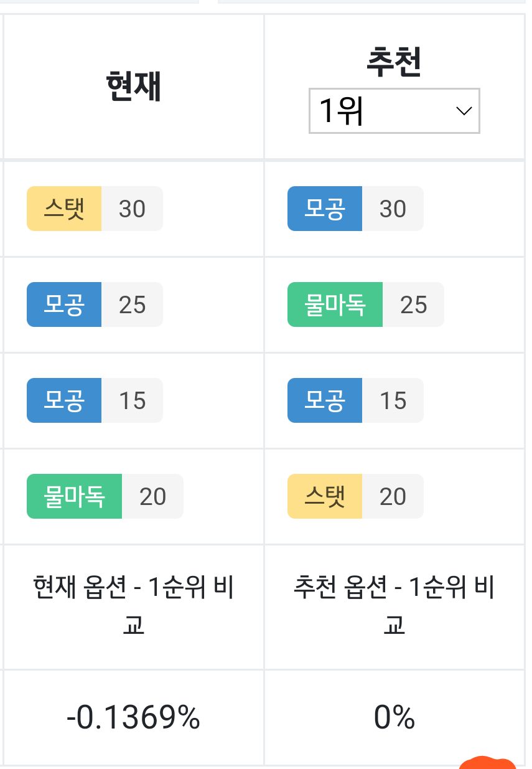Click the dropdown chevron arrow beside 1위
The image size is (532, 769).
pos(464,111)
